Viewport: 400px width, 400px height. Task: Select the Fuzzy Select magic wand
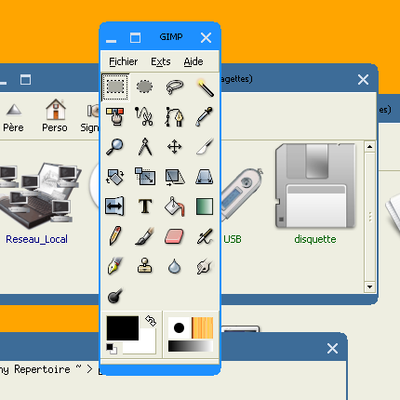(204, 87)
